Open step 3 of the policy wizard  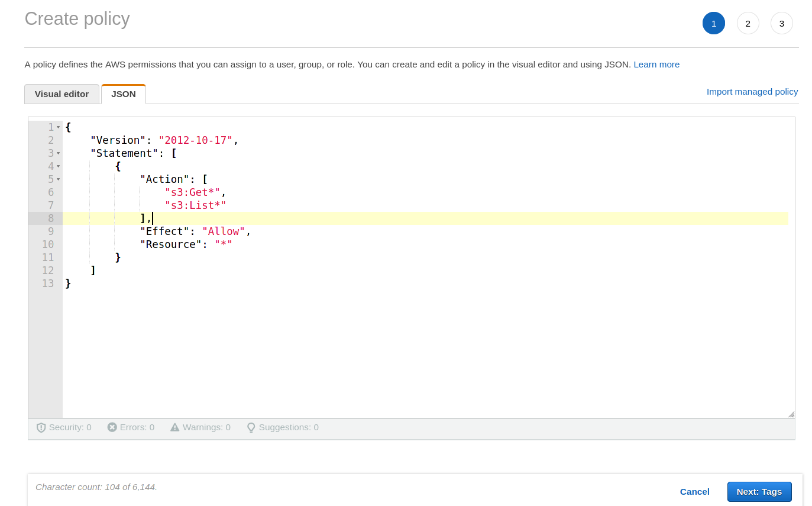pyautogui.click(x=781, y=22)
